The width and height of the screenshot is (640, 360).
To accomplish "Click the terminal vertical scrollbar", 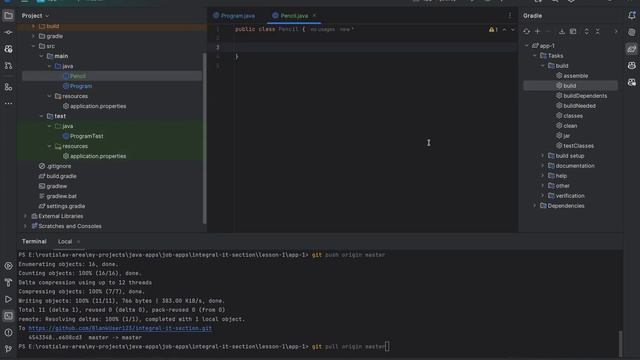I will pyautogui.click(x=620, y=344).
